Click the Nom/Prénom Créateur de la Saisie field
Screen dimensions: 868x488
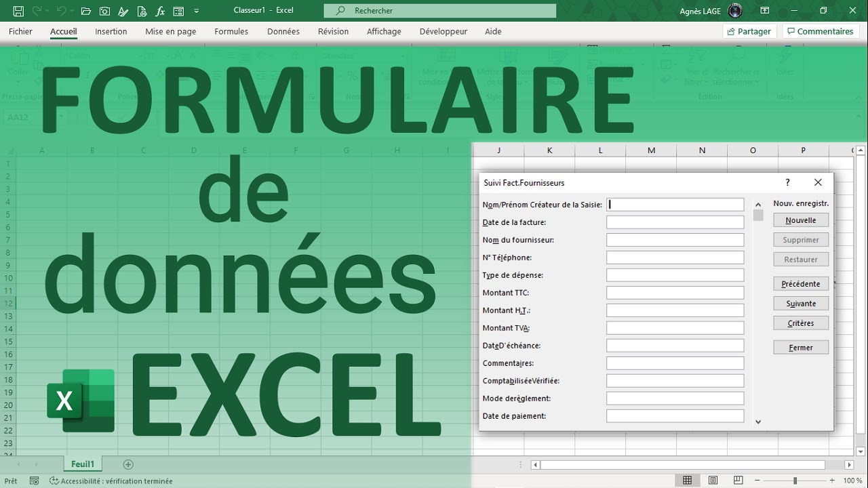click(x=675, y=204)
